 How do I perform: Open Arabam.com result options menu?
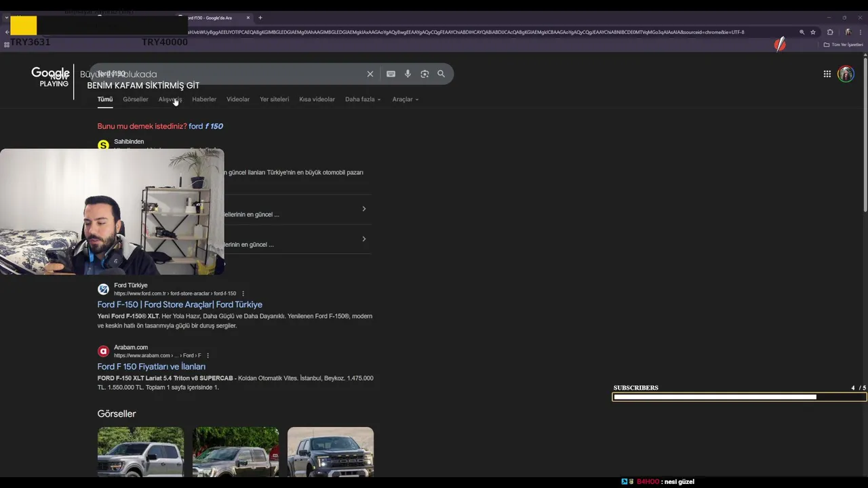[x=208, y=355]
